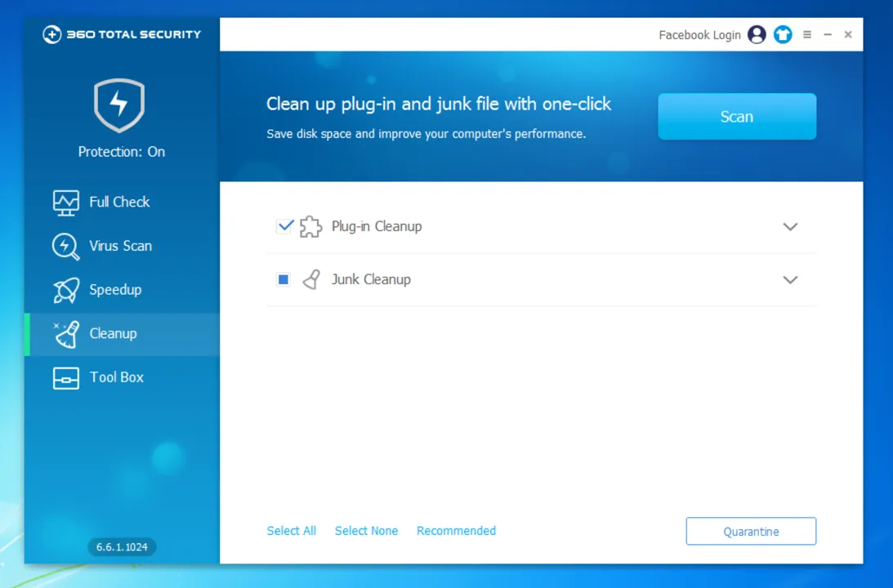Image resolution: width=893 pixels, height=588 pixels.
Task: Click the 360 Total Security logo
Action: tap(121, 34)
